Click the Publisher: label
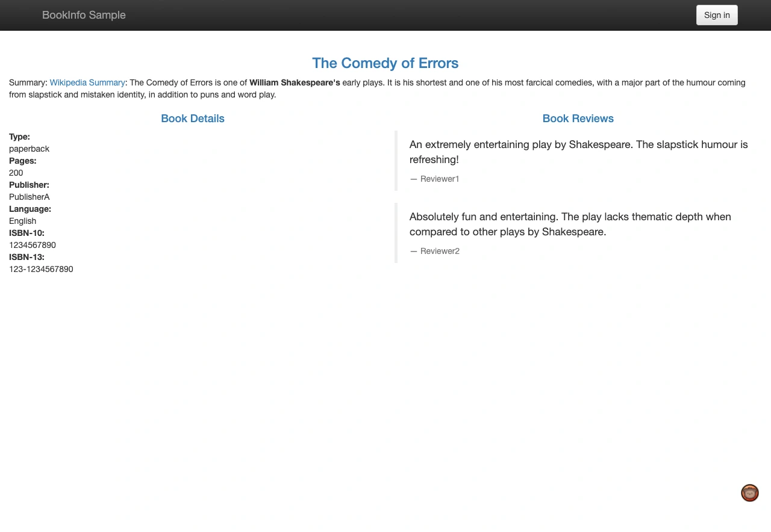The width and height of the screenshot is (771, 532). [29, 185]
